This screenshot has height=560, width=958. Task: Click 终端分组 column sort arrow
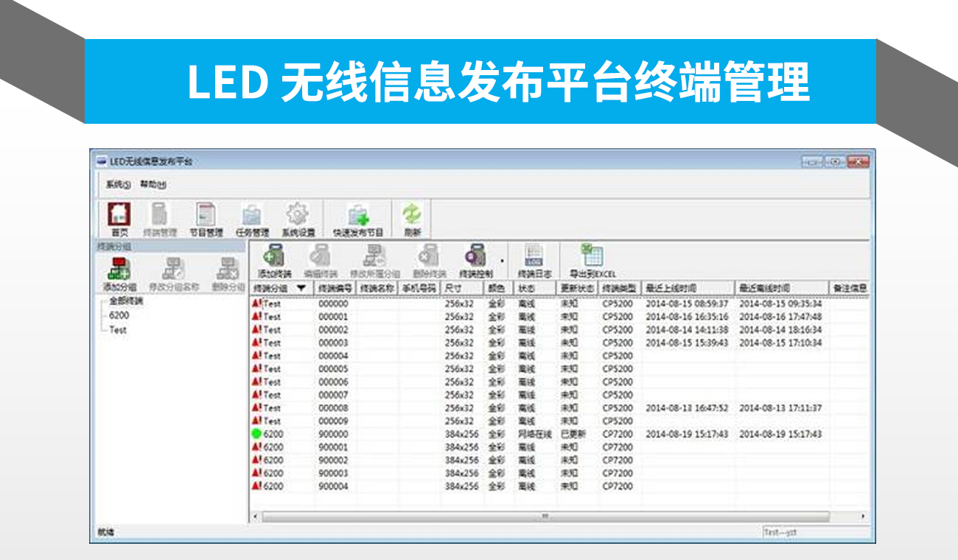point(301,288)
